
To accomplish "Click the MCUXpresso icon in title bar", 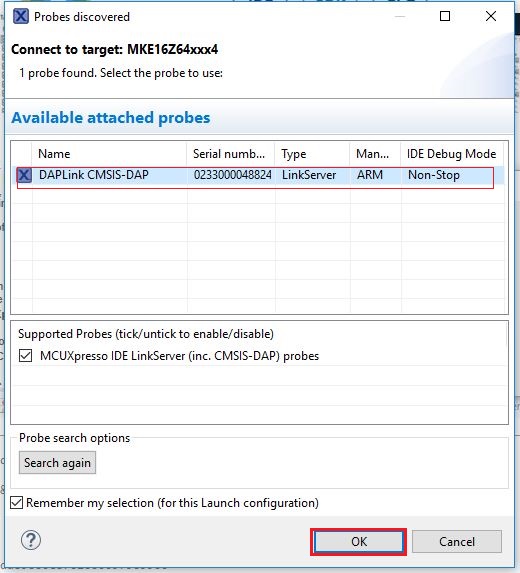I will tap(20, 16).
